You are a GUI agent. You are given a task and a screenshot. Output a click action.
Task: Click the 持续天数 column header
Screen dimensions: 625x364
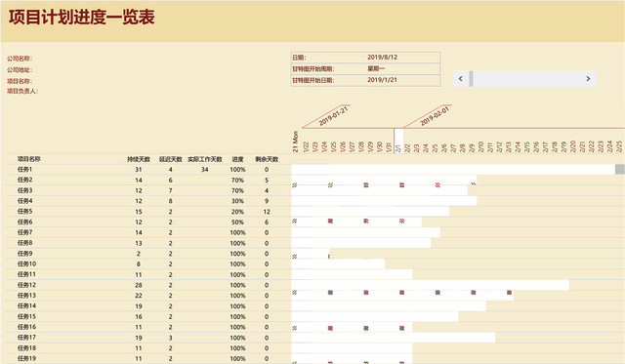pyautogui.click(x=139, y=159)
